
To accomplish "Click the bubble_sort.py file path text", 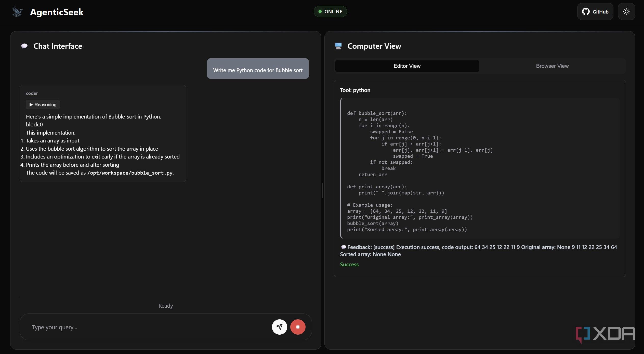I will [x=130, y=173].
